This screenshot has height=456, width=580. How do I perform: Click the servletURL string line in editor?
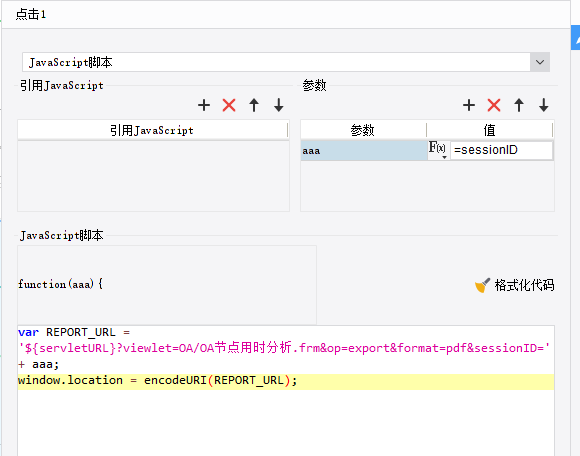(x=284, y=348)
